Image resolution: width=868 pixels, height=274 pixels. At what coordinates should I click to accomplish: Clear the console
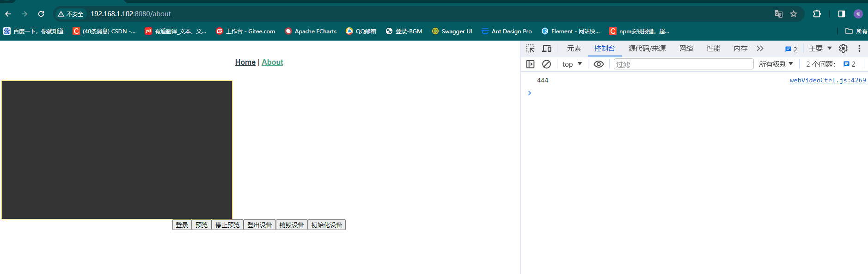(546, 64)
